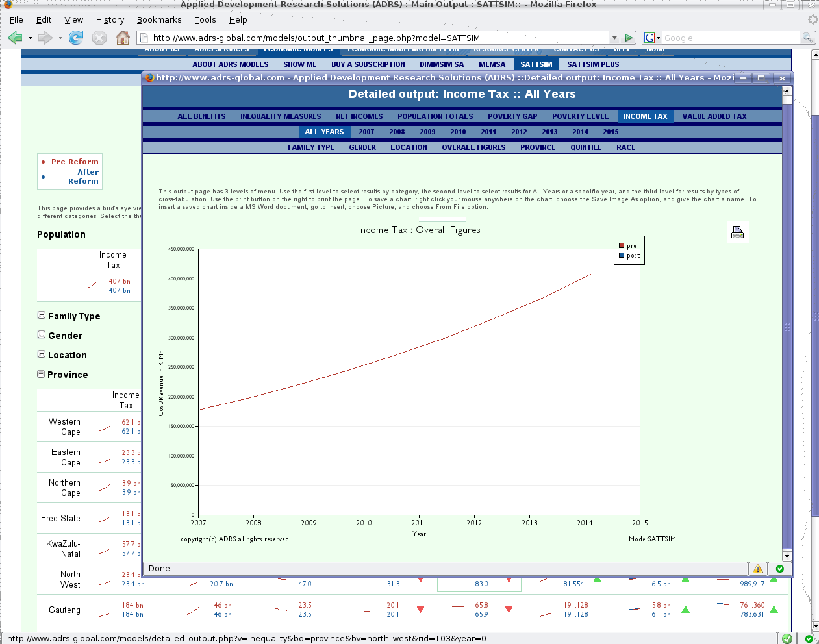The image size is (819, 644).
Task: Select the Poverty Gap tab
Action: tap(512, 116)
